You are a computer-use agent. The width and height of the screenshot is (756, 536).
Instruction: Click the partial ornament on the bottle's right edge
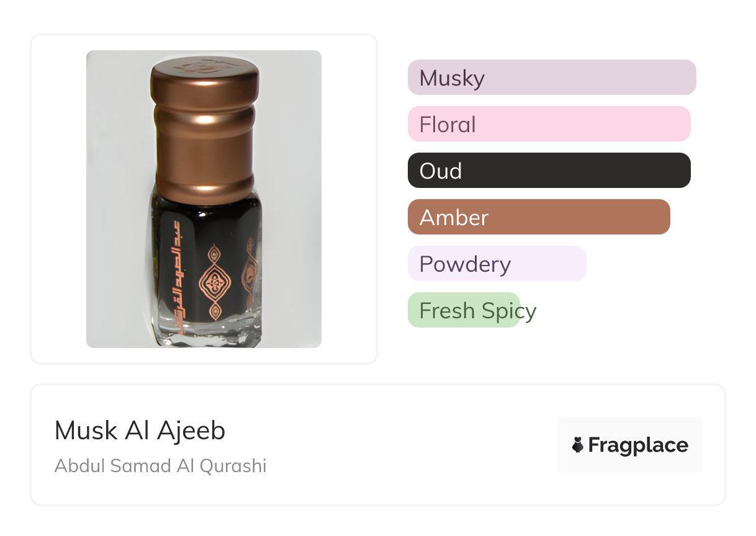point(251,273)
